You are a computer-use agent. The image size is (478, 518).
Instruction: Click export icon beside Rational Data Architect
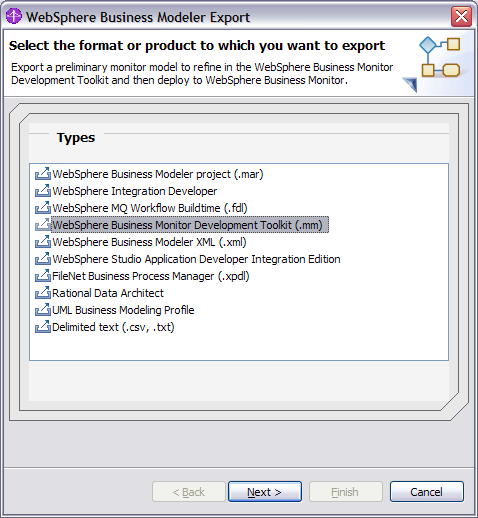(43, 293)
